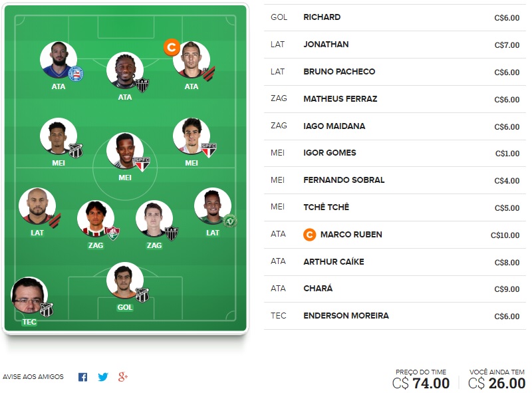Select Tchê Tchê from the player list
The image size is (532, 393).
point(326,207)
